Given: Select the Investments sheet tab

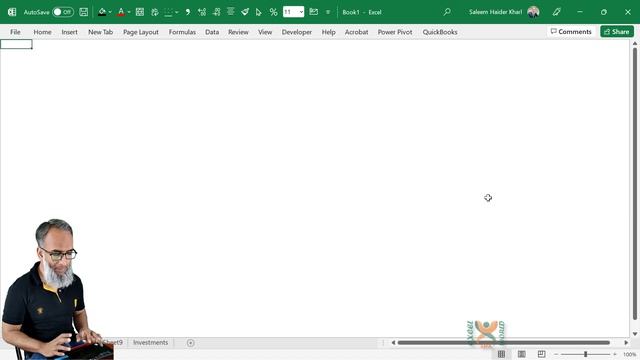Looking at the screenshot, I should point(150,342).
